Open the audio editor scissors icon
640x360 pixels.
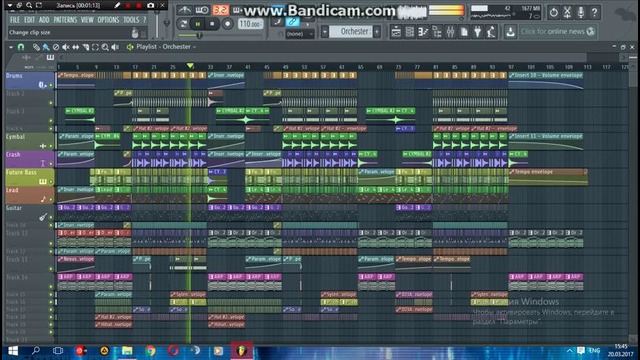pyautogui.click(x=567, y=12)
